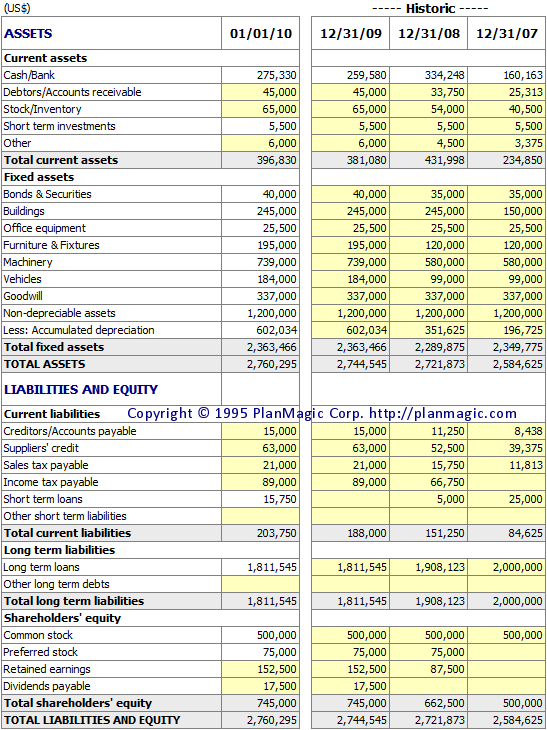Click the Fixed assets subheading
The width and height of the screenshot is (547, 730).
pyautogui.click(x=39, y=177)
